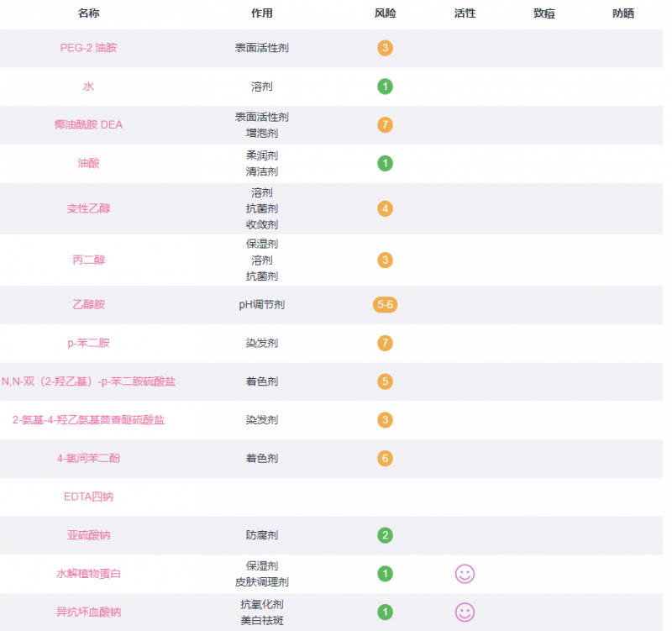This screenshot has height=631, width=672.
Task: Click the 作用 column header
Action: pos(262,13)
